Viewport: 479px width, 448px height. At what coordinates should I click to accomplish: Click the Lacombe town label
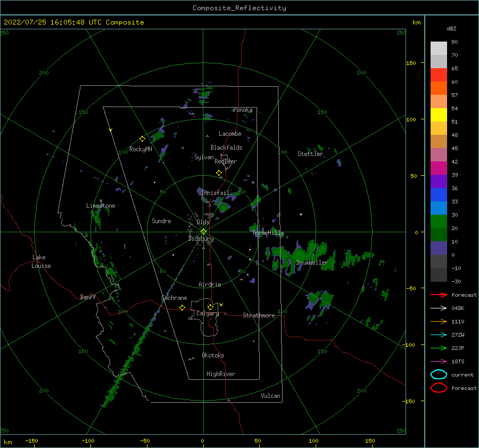230,134
